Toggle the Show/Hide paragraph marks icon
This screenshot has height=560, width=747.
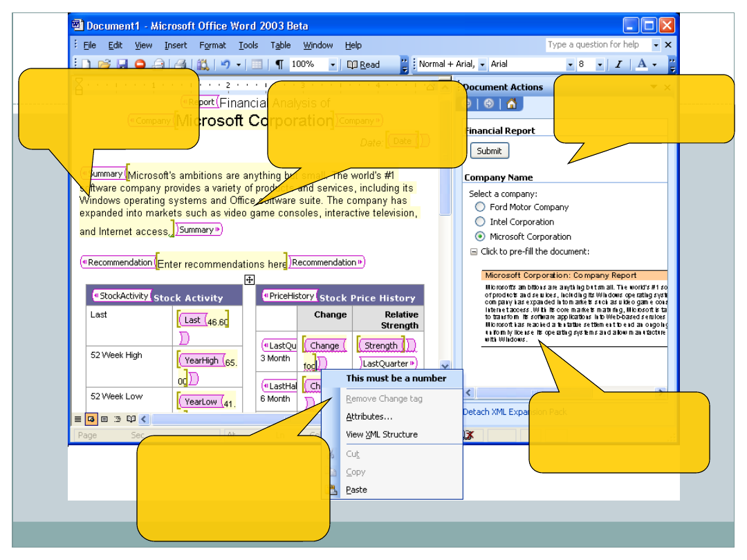pos(279,64)
